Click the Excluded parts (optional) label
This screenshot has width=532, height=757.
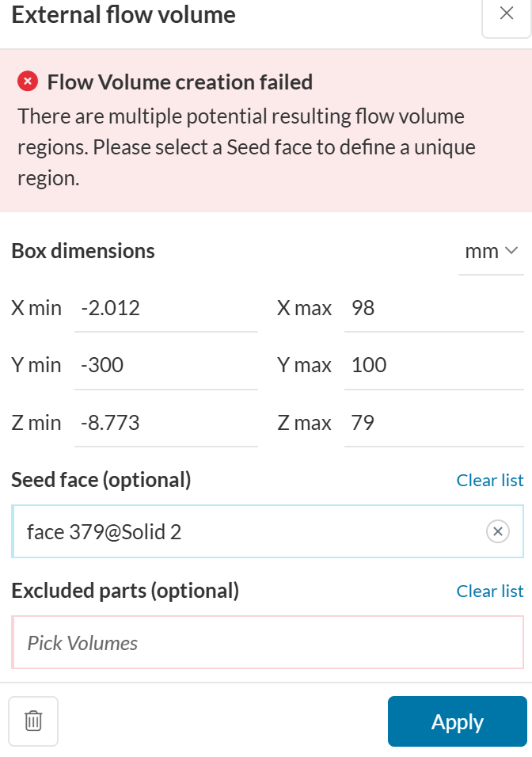point(125,590)
